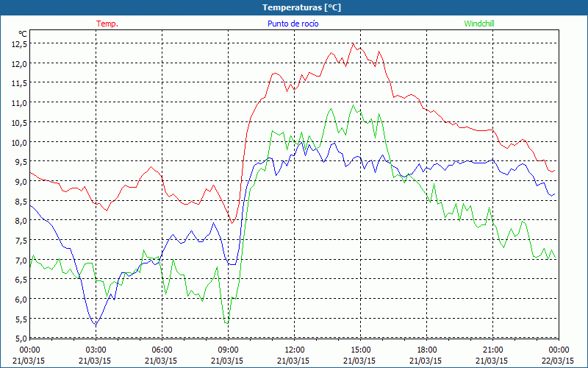This screenshot has width=588, height=368.
Task: Click the 12,5 y-axis value
Action: click(19, 44)
